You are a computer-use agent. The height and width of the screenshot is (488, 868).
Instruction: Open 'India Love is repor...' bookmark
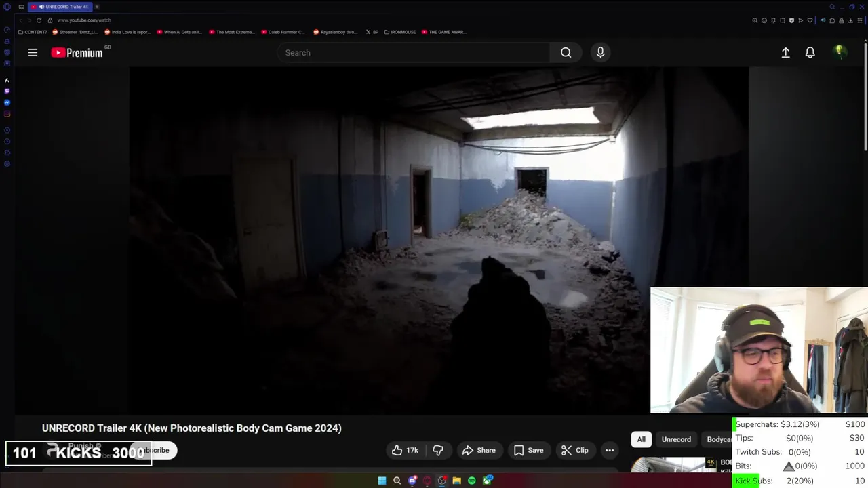127,32
